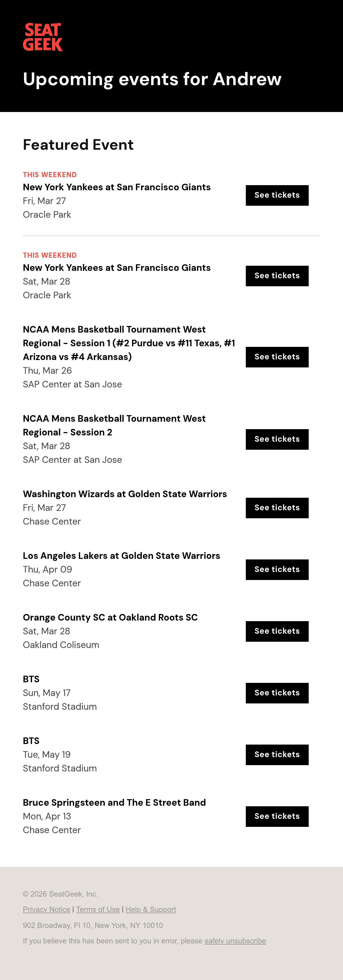See tickets for Lakers at Warriors game
343x980 pixels.
click(x=277, y=569)
